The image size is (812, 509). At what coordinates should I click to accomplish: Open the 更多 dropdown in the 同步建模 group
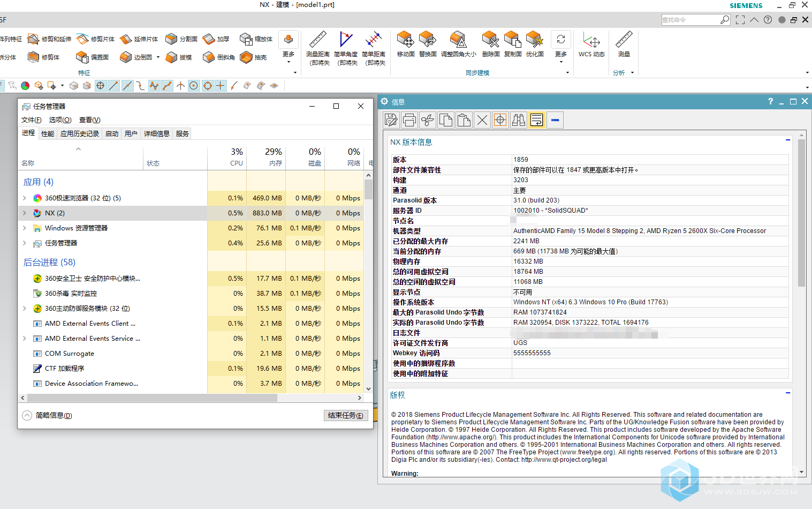click(x=561, y=48)
